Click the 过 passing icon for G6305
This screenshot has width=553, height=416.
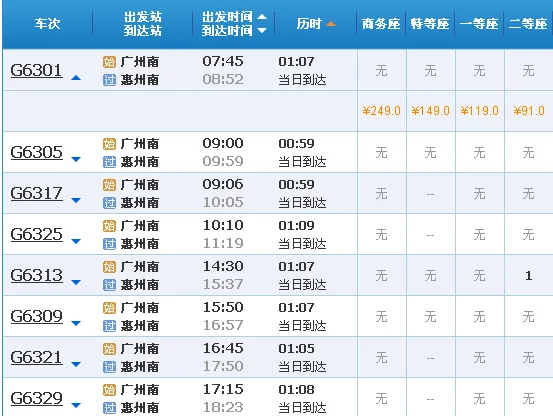109,162
